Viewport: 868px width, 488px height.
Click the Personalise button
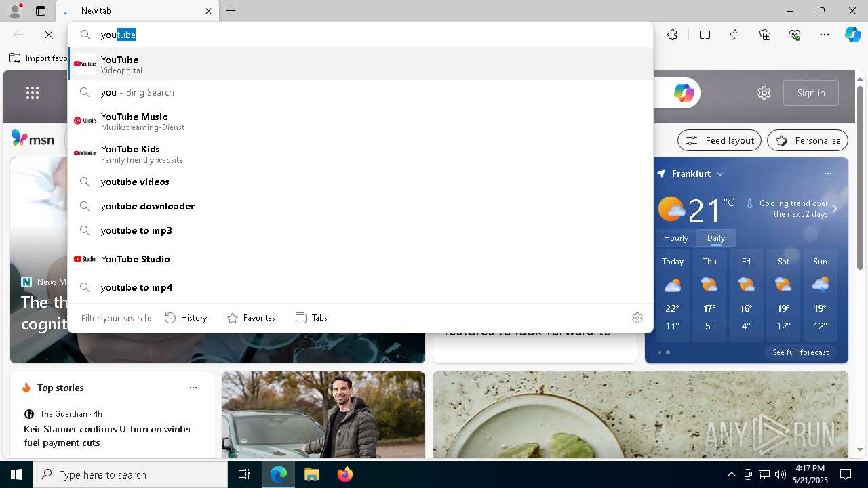(x=808, y=140)
